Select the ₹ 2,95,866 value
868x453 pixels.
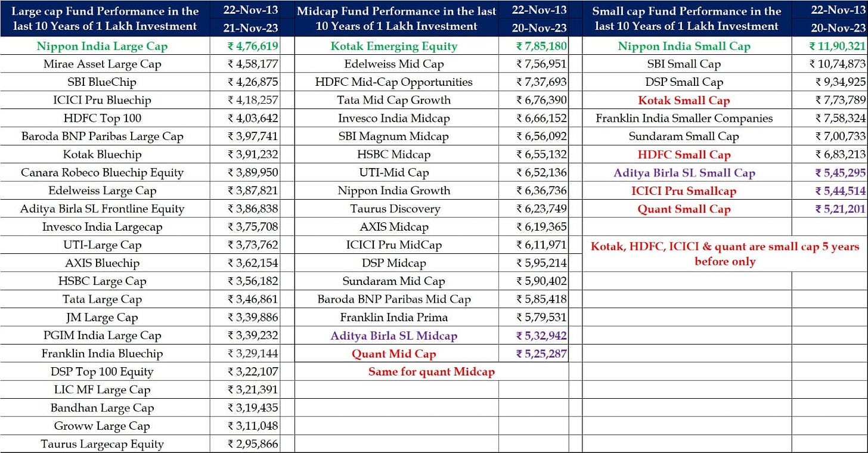(253, 443)
